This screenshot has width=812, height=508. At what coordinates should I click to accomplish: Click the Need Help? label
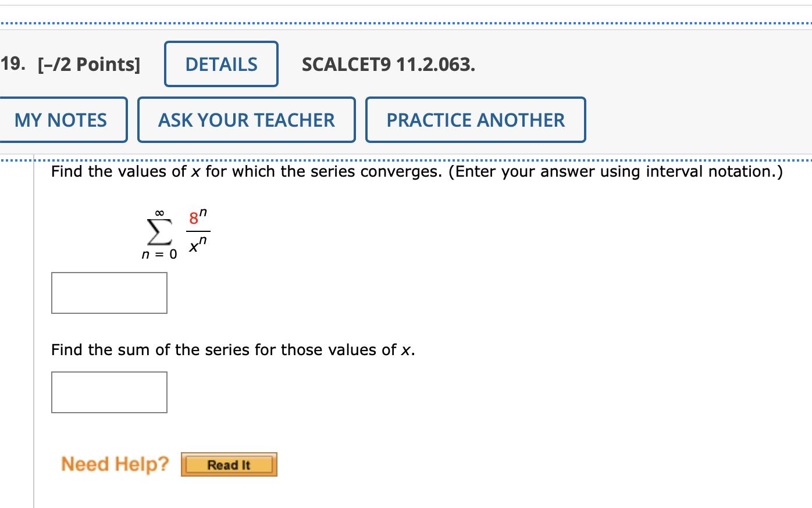click(114, 463)
